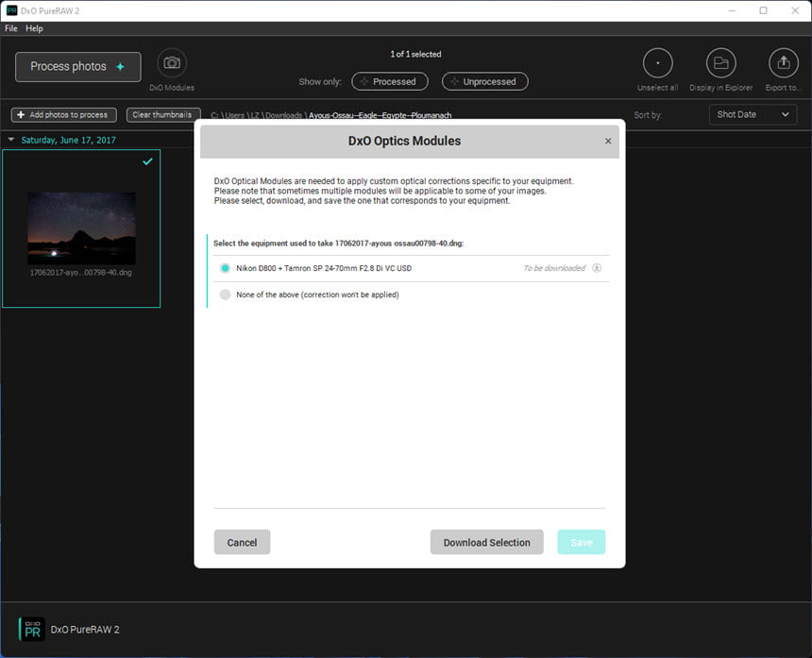Click the 'To be downloaded' status text
The width and height of the screenshot is (812, 658).
[x=554, y=268]
